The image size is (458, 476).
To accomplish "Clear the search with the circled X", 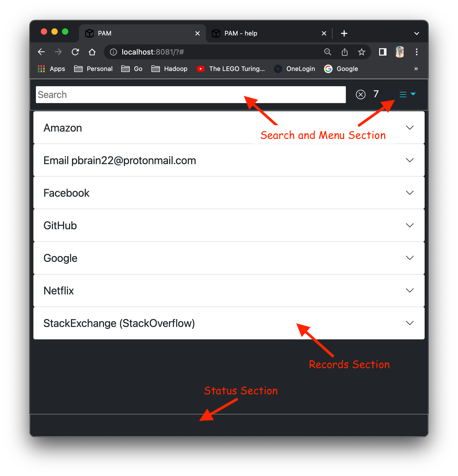I will point(361,94).
